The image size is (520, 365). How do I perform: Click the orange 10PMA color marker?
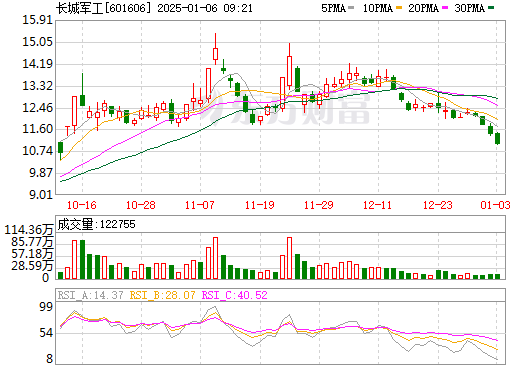[399, 7]
